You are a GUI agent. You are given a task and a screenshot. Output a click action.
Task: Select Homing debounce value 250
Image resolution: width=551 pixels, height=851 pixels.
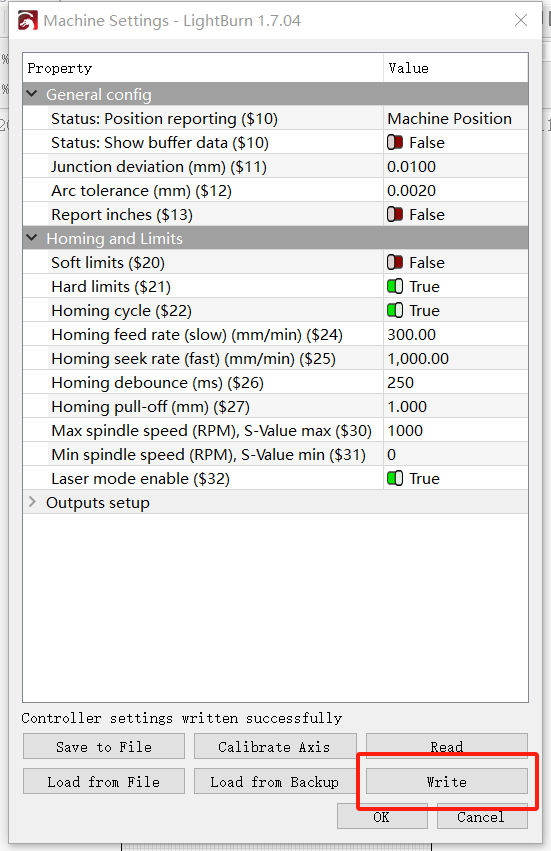401,383
